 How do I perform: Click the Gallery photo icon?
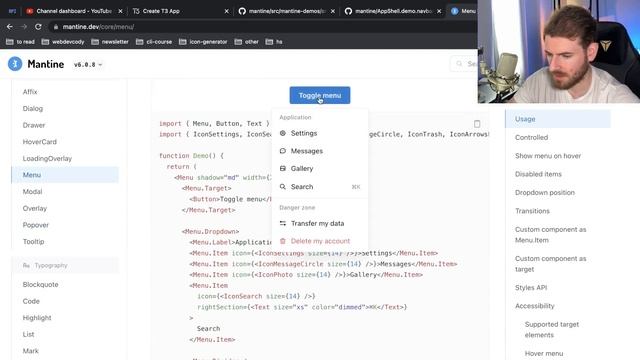[282, 169]
